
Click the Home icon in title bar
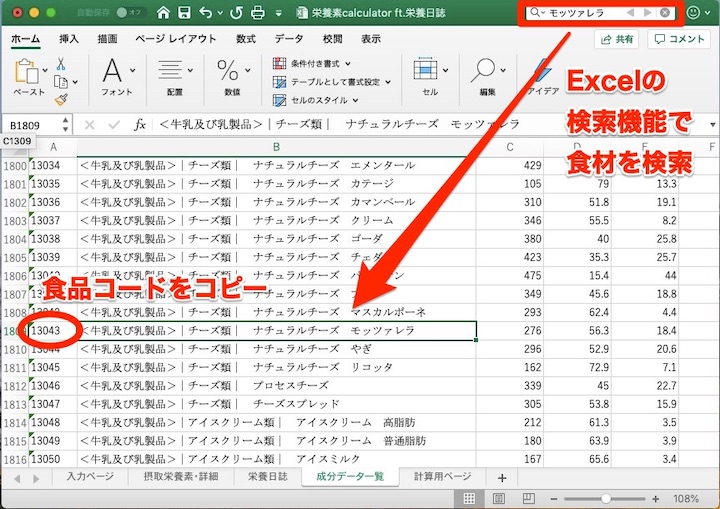point(163,12)
